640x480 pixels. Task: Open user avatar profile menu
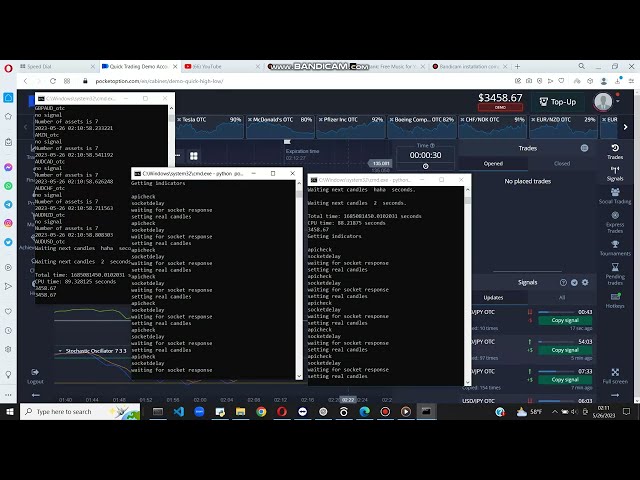(x=603, y=102)
